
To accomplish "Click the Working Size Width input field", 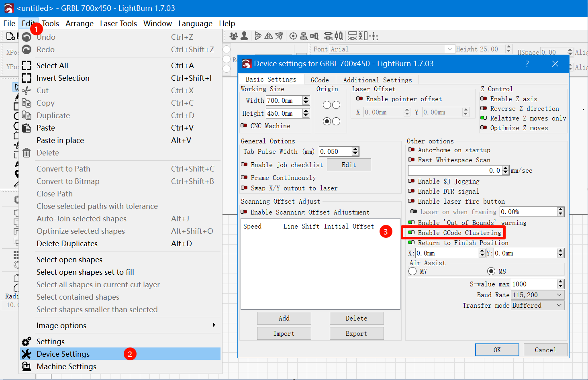I will pos(284,100).
